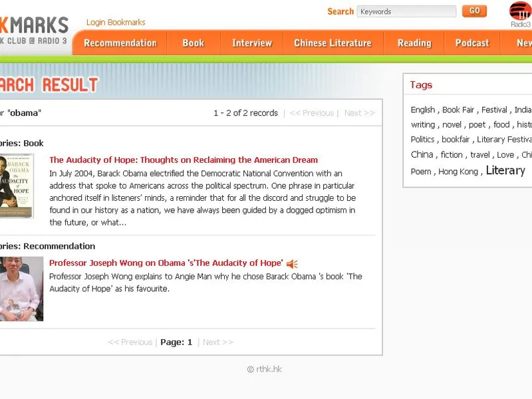Image resolution: width=532 pixels, height=399 pixels.
Task: Click the '1 - 2 of 2 records' text
Action: tap(245, 113)
